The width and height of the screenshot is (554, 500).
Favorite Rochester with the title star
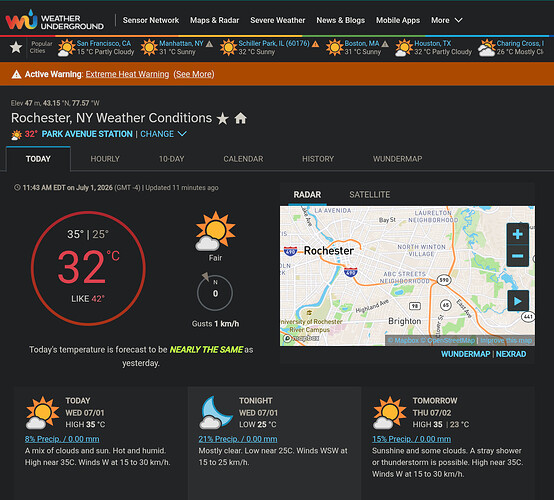223,118
